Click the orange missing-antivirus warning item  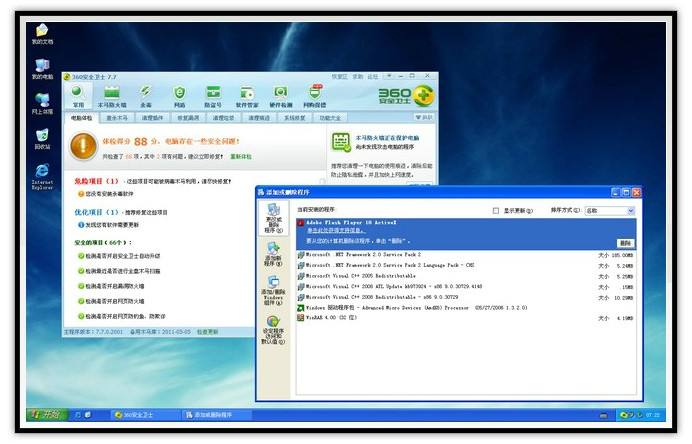click(x=106, y=194)
